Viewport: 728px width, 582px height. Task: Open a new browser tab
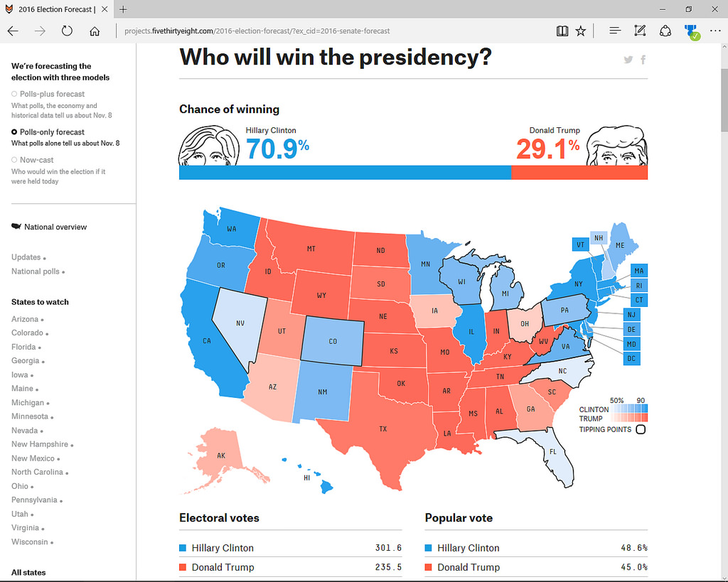[x=123, y=9]
